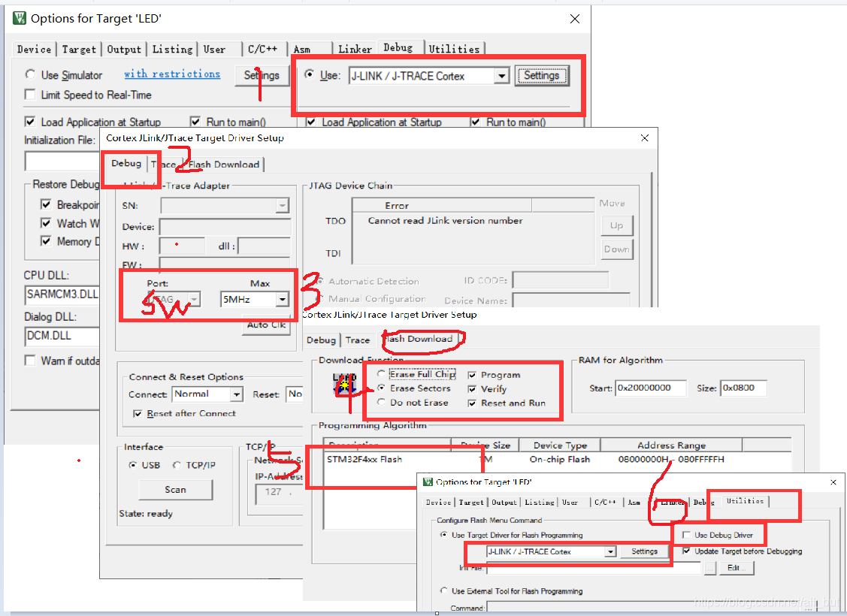
Task: Click RAM Start field showing 0x20000000
Action: pos(651,388)
